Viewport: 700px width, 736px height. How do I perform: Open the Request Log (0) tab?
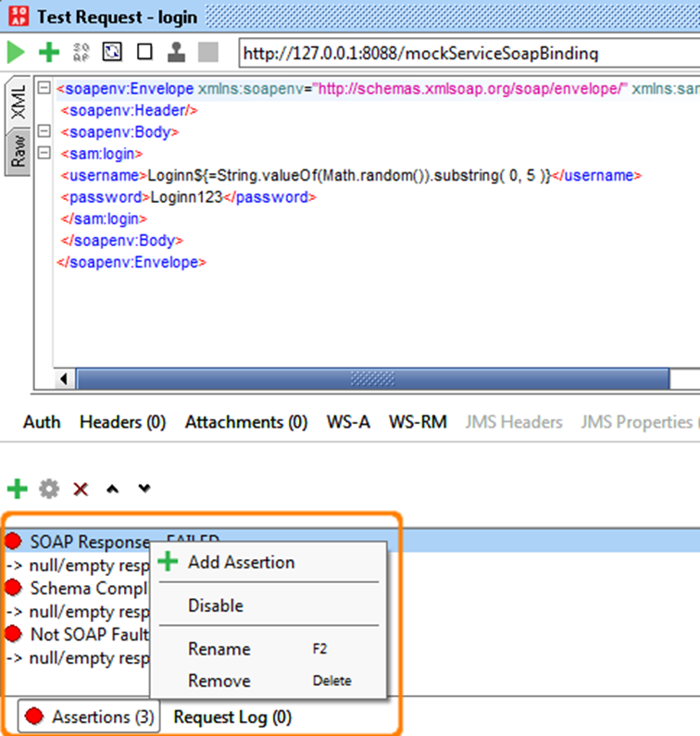click(232, 717)
